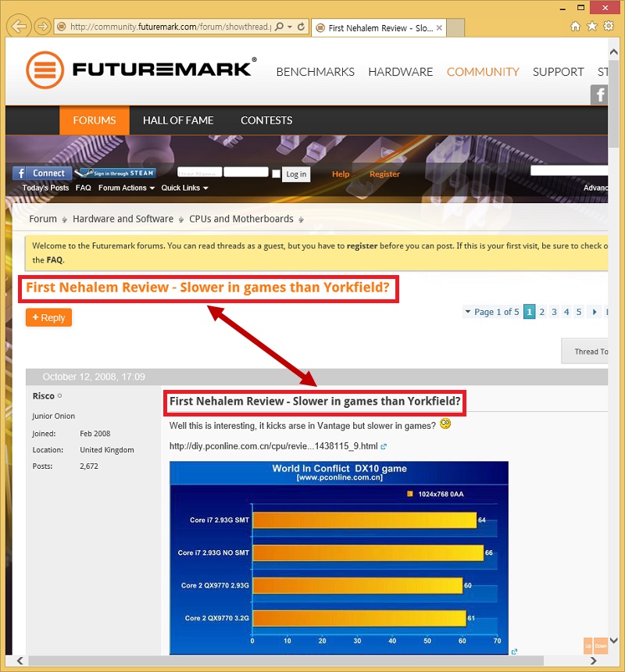The width and height of the screenshot is (625, 672).
Task: Open browser Tools gear icon
Action: [609, 27]
